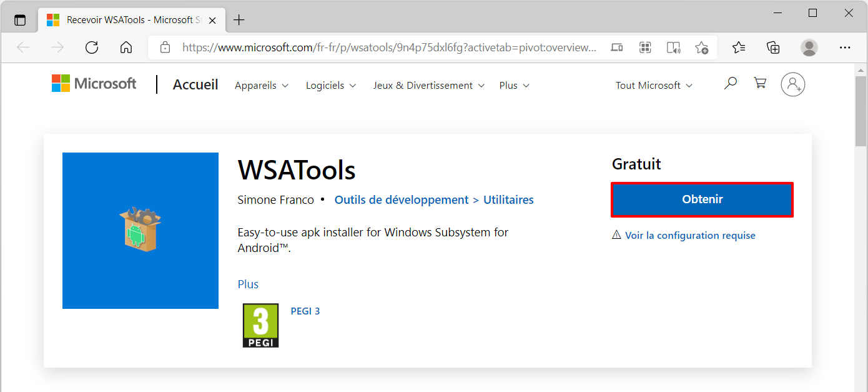The image size is (868, 392).
Task: Open the browser profile avatar
Action: [x=809, y=48]
